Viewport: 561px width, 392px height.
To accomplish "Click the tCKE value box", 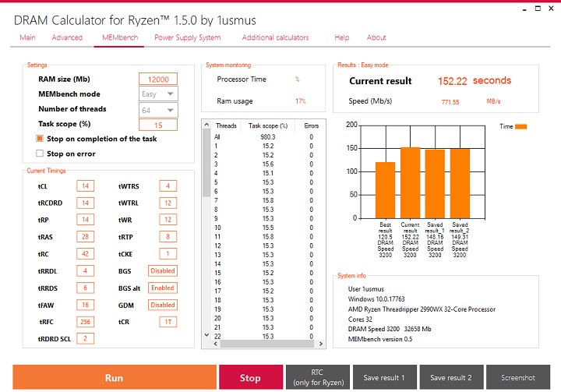I will point(168,254).
